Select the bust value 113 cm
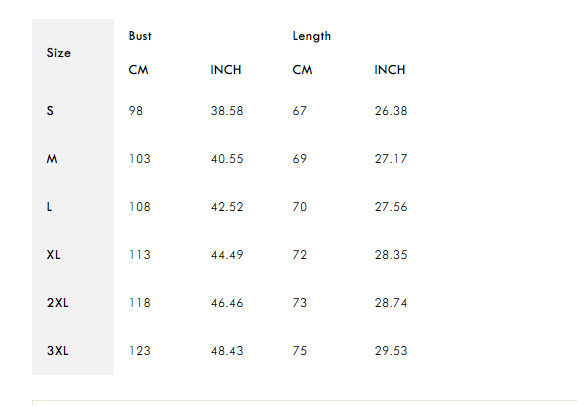This screenshot has height=406, width=577. pyautogui.click(x=139, y=255)
